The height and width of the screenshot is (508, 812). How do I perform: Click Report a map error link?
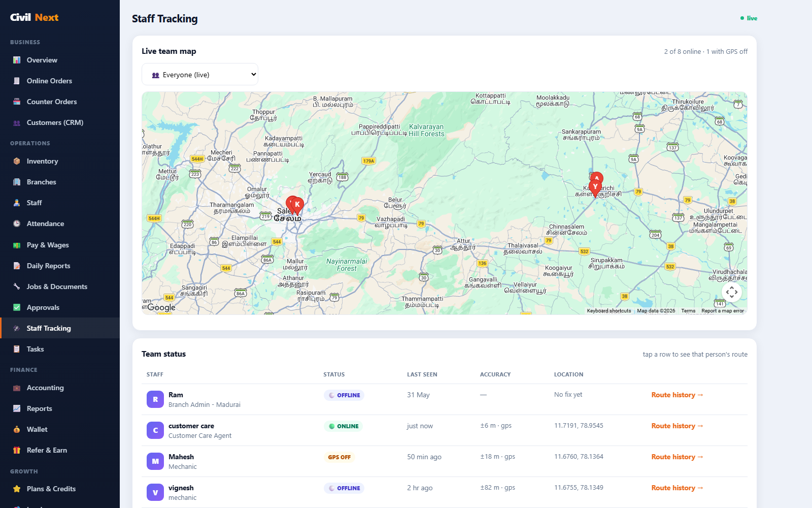[x=723, y=311]
